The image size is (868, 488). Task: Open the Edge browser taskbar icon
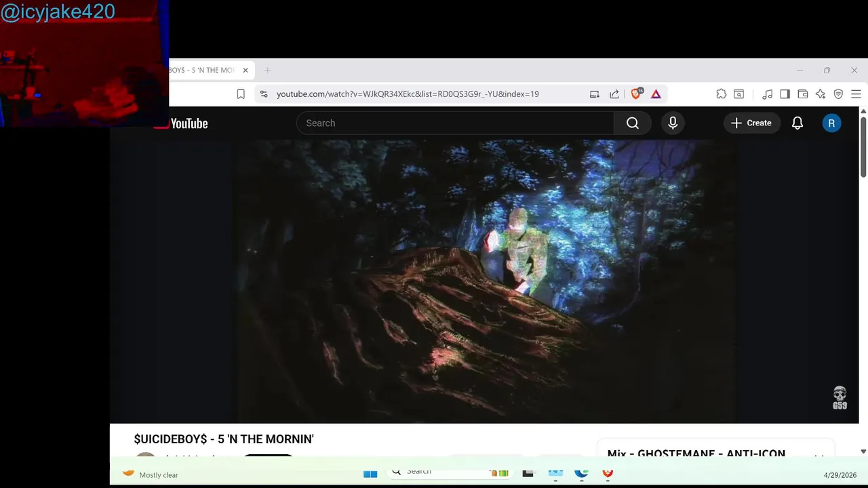tap(581, 473)
